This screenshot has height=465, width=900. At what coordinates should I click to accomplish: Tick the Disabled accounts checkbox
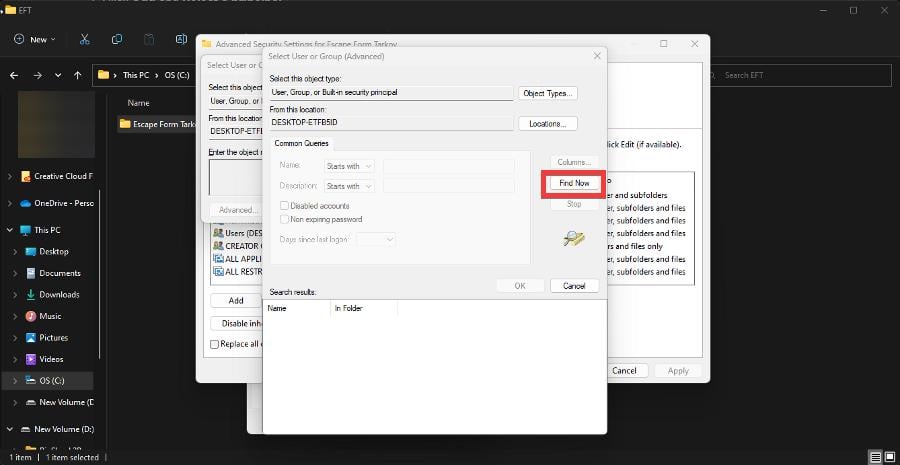click(284, 206)
